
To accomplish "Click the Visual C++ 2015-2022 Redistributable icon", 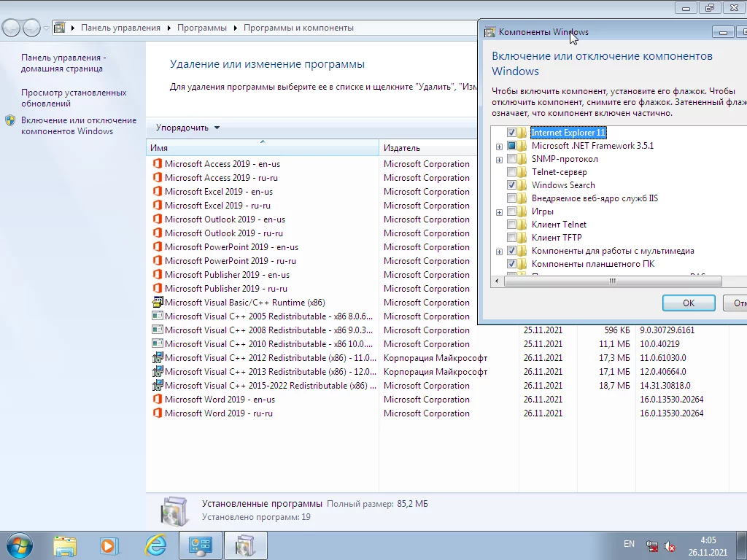I will tap(158, 385).
